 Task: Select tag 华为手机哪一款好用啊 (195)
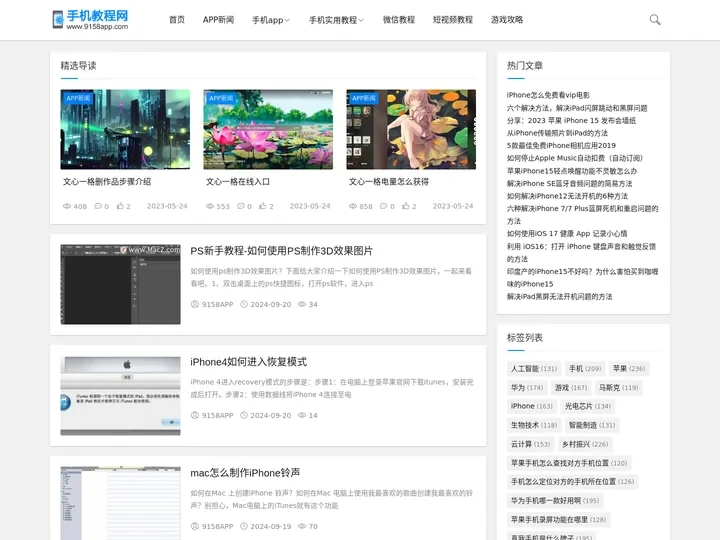point(555,501)
